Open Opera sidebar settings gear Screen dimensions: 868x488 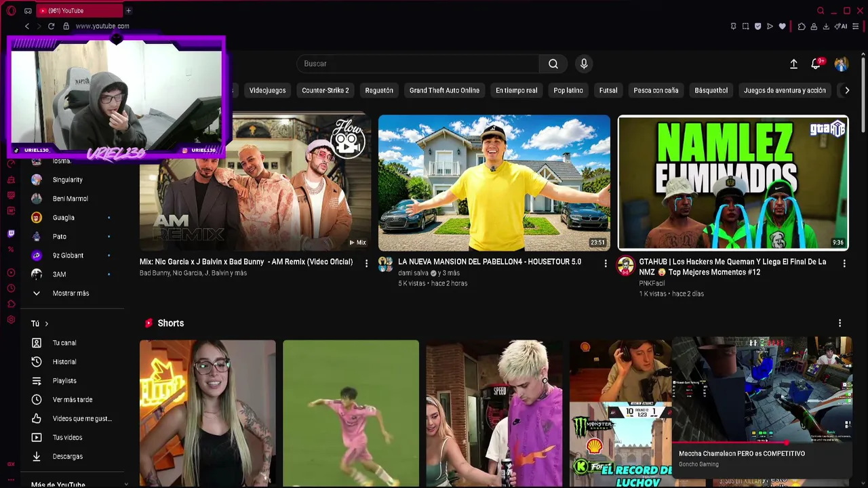click(11, 320)
